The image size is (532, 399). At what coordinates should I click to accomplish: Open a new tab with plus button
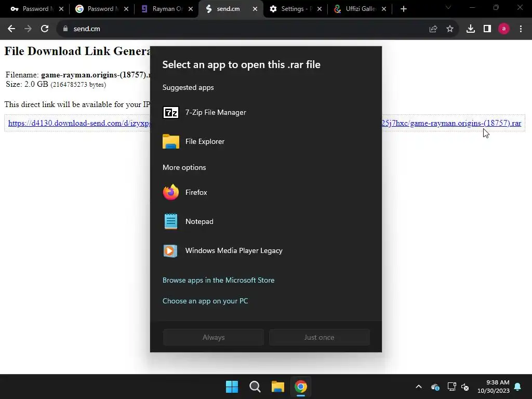(403, 9)
